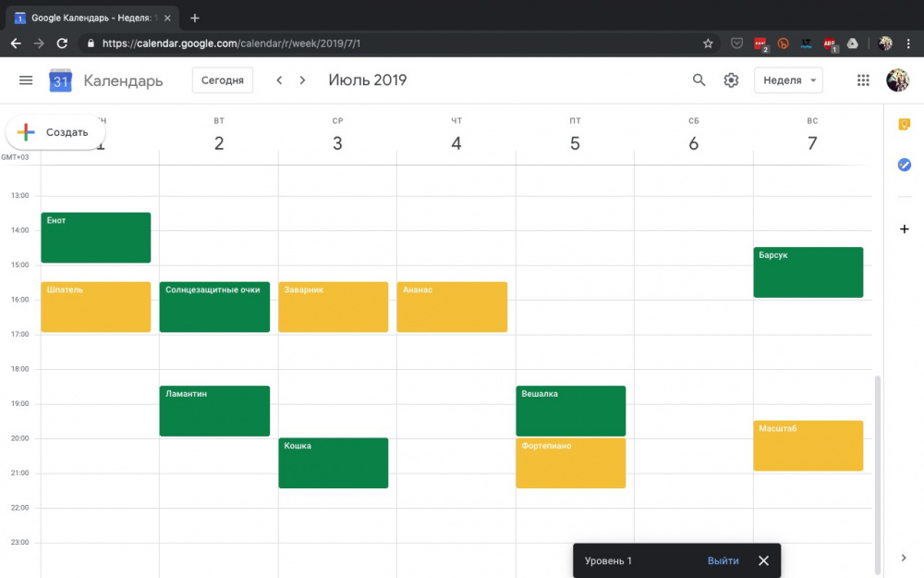Go to the next week
Viewport: 924px width, 578px height.
pyautogui.click(x=302, y=80)
